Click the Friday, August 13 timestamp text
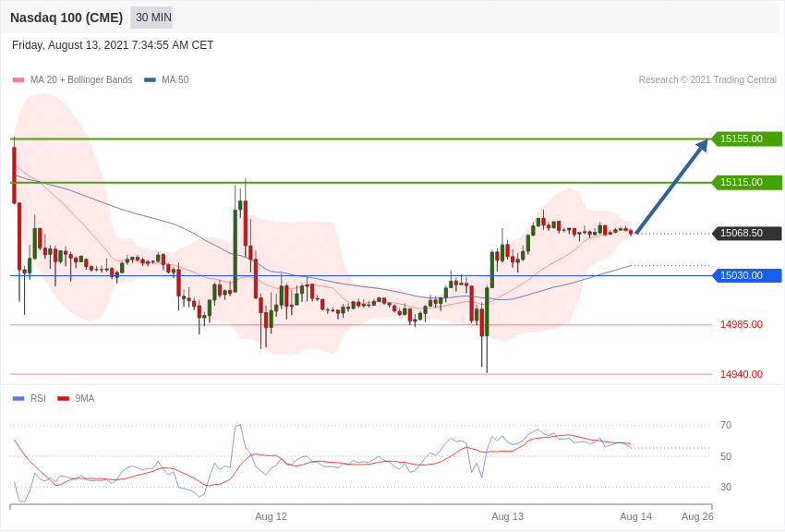The width and height of the screenshot is (785, 532). pyautogui.click(x=113, y=45)
